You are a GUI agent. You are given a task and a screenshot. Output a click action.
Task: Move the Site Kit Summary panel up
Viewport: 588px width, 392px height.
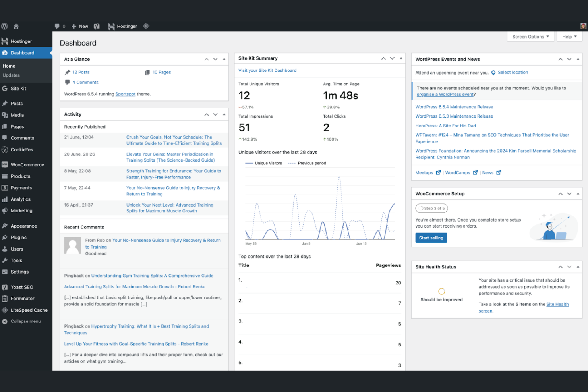pyautogui.click(x=383, y=58)
